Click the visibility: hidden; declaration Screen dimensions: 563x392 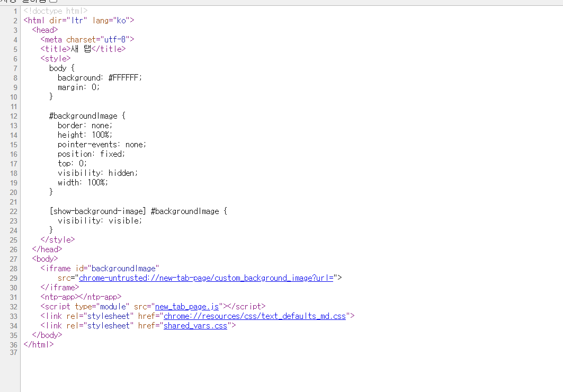(x=97, y=173)
